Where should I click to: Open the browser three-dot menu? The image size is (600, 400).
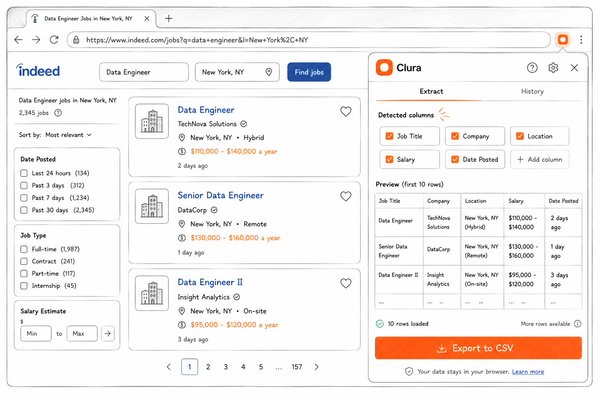[x=581, y=40]
